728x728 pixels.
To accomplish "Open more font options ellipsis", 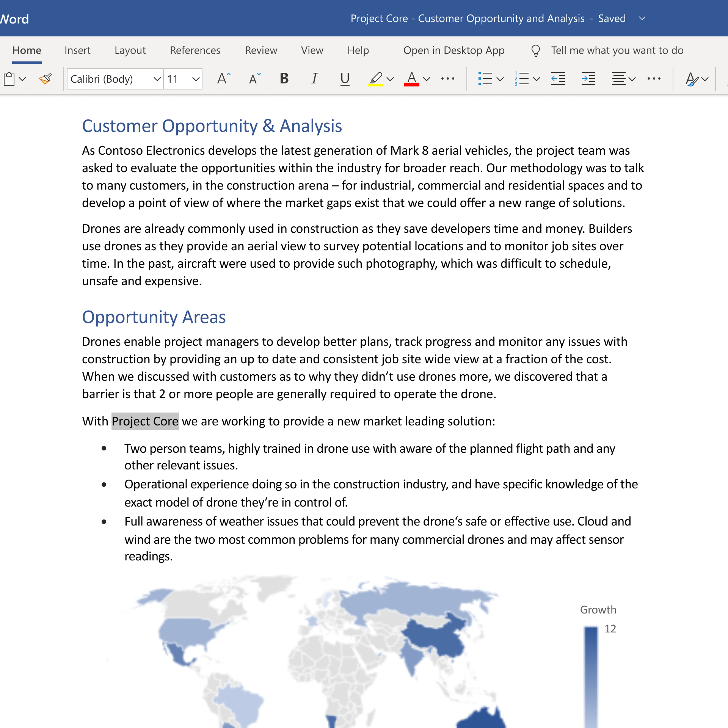I will [448, 79].
